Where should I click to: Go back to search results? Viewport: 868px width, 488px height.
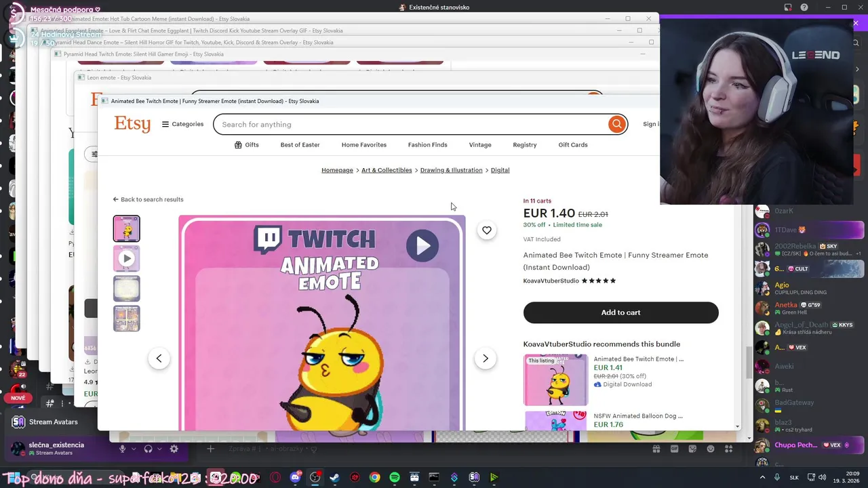tap(148, 199)
